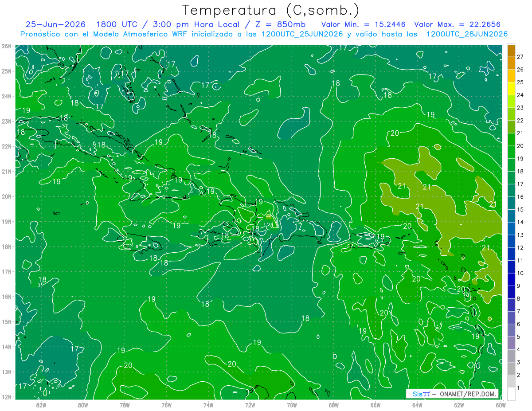Click the latitude label "16N"

coord(6,297)
